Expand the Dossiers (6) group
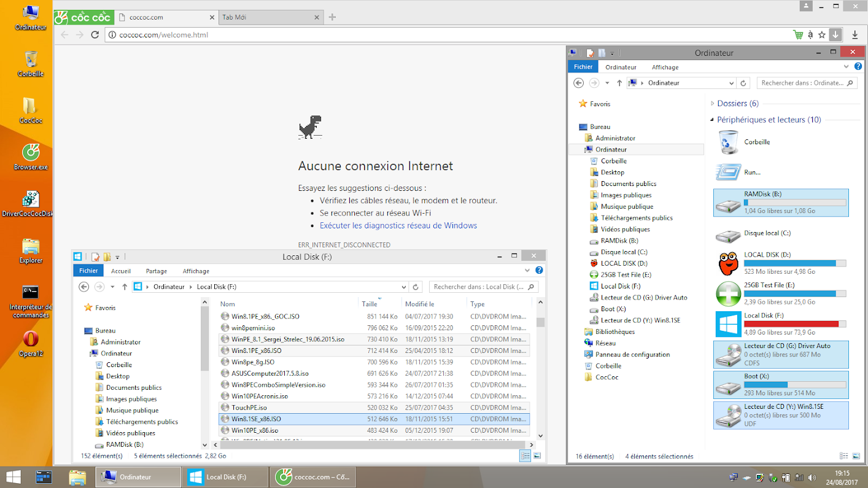 (713, 104)
